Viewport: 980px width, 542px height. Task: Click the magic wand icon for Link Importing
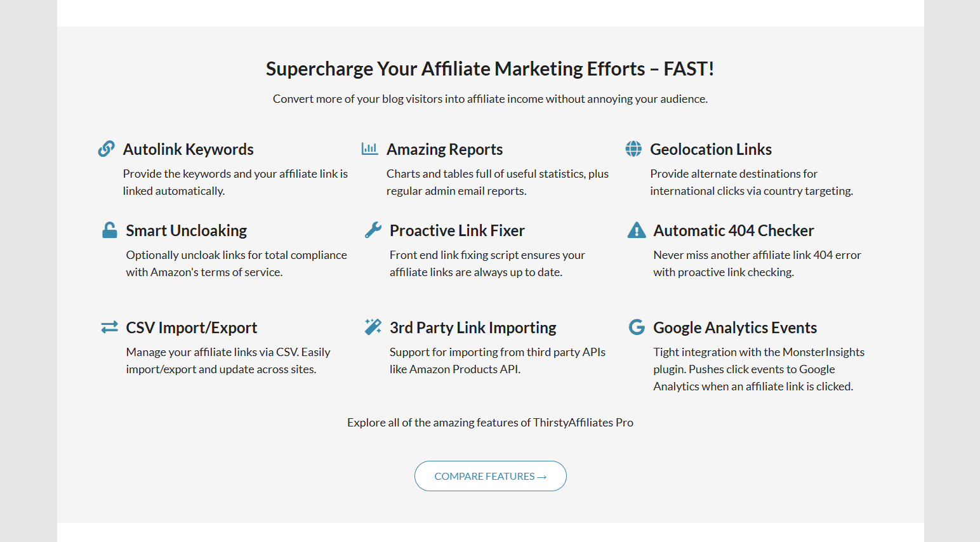pyautogui.click(x=373, y=327)
